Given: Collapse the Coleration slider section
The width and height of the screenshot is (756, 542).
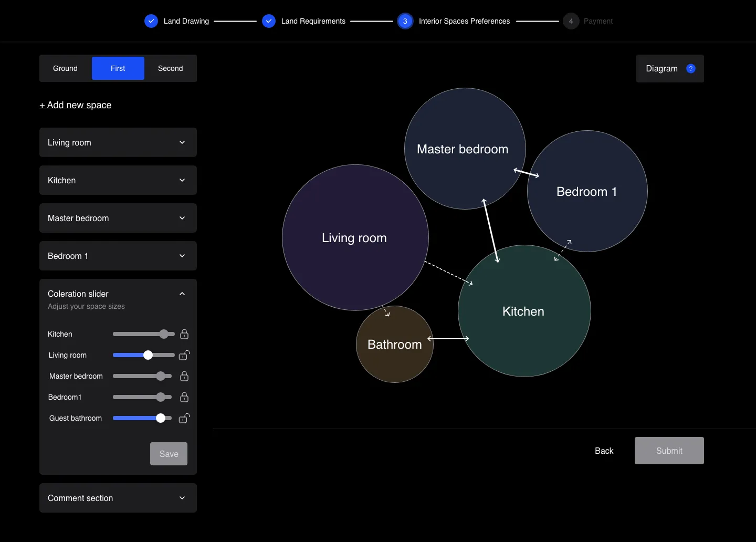Looking at the screenshot, I should (182, 294).
